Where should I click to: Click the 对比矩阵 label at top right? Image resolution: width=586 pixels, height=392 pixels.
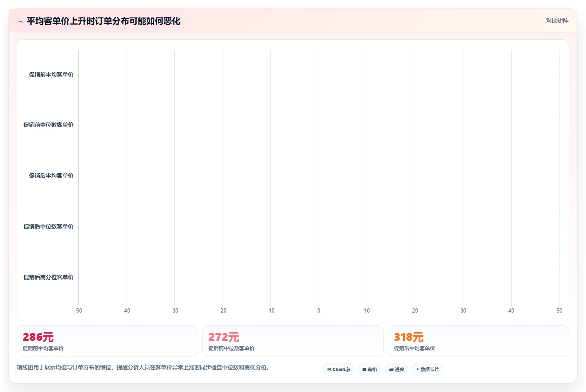[557, 20]
